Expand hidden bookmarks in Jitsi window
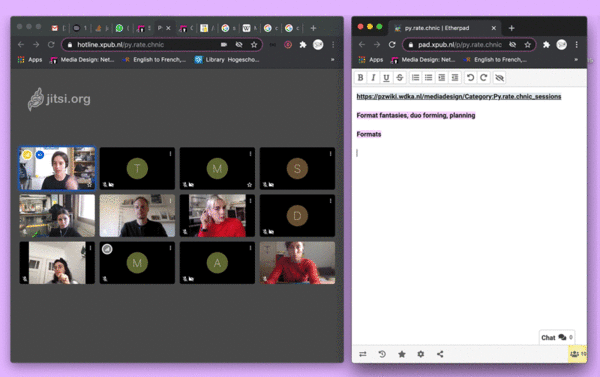 332,60
